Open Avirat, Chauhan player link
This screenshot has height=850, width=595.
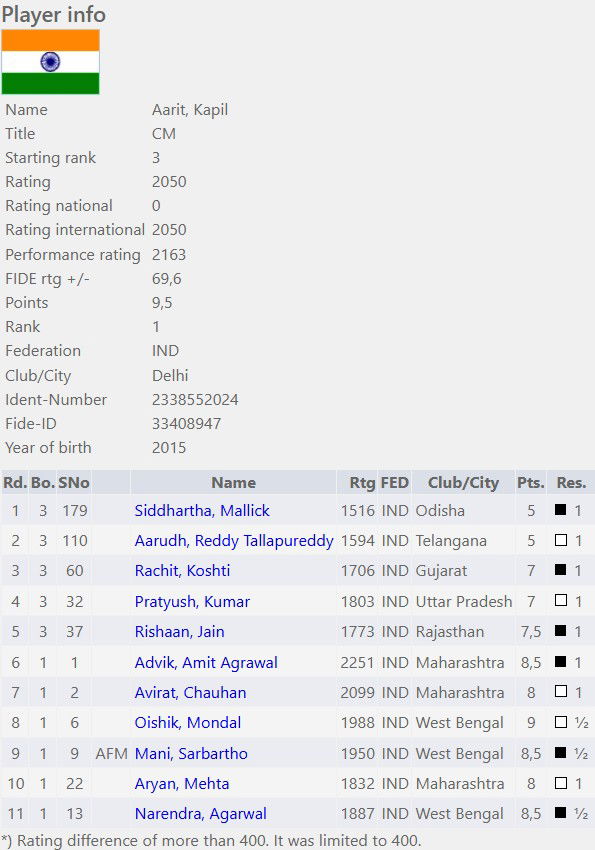tap(190, 692)
